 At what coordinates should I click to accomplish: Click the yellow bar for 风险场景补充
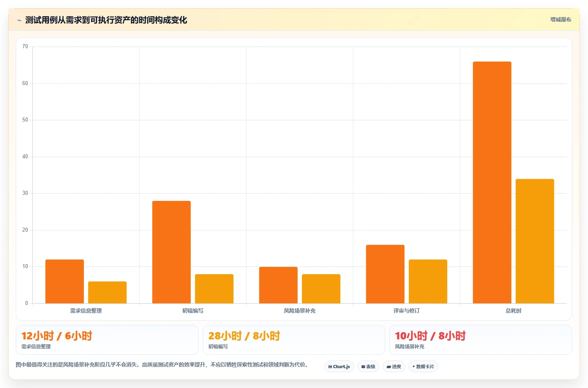(x=321, y=289)
